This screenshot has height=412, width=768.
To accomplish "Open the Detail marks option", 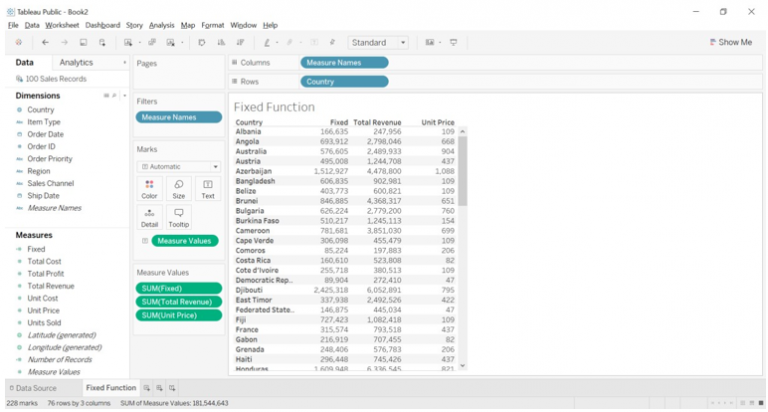I will (149, 217).
